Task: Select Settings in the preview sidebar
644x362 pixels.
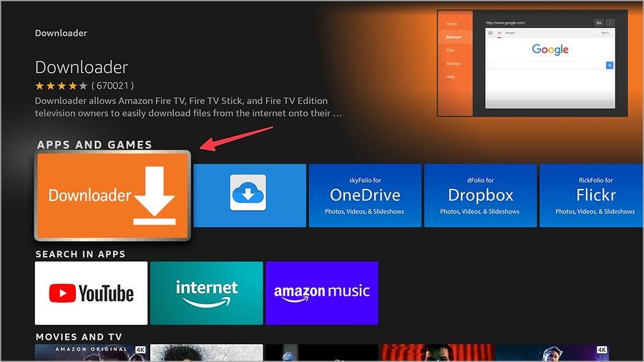Action: coord(454,64)
